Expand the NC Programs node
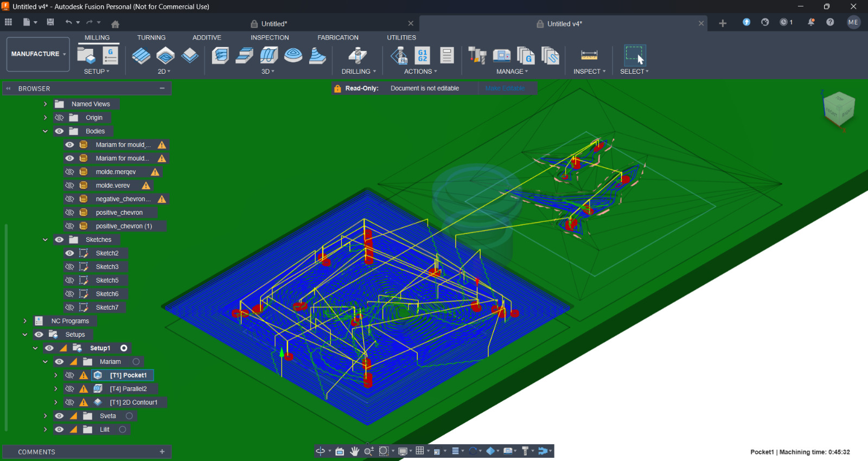This screenshot has width=868, height=461. [25, 321]
